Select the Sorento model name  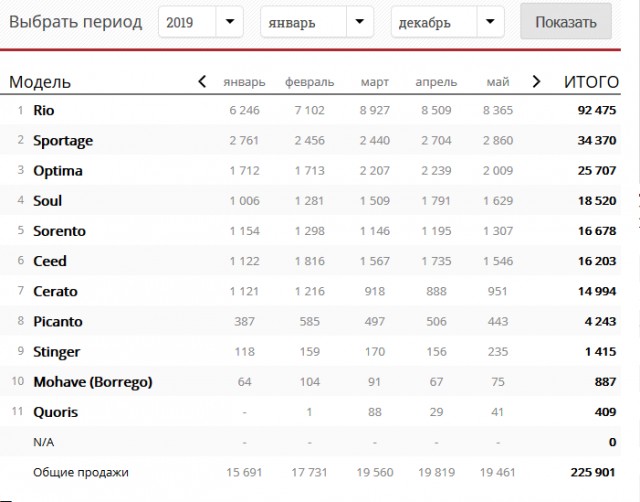(59, 231)
